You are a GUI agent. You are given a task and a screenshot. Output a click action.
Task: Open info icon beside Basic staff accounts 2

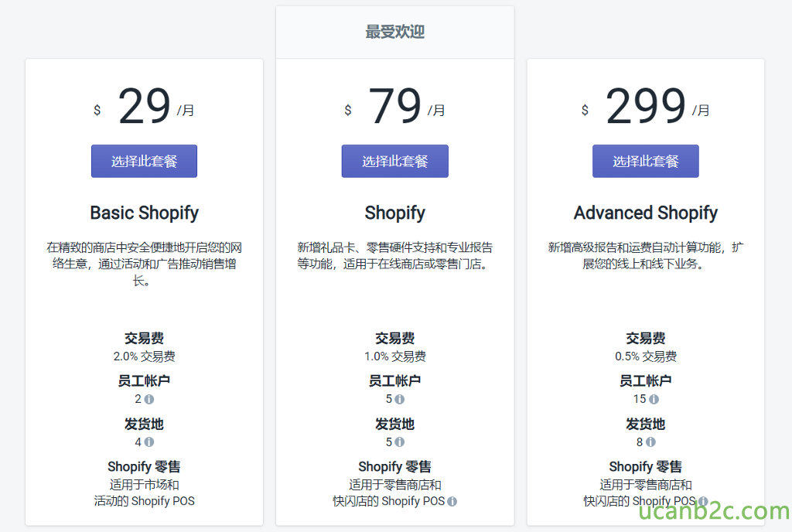tap(149, 399)
